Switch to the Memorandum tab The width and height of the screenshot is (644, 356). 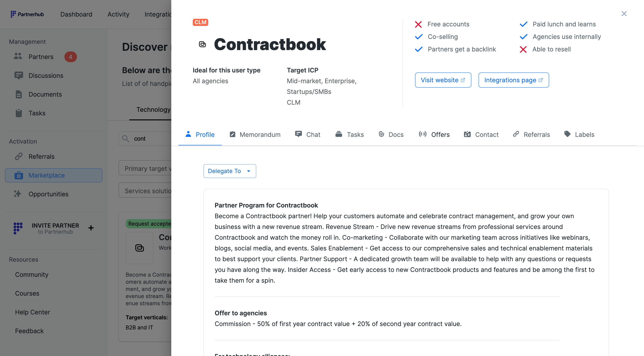click(x=255, y=134)
